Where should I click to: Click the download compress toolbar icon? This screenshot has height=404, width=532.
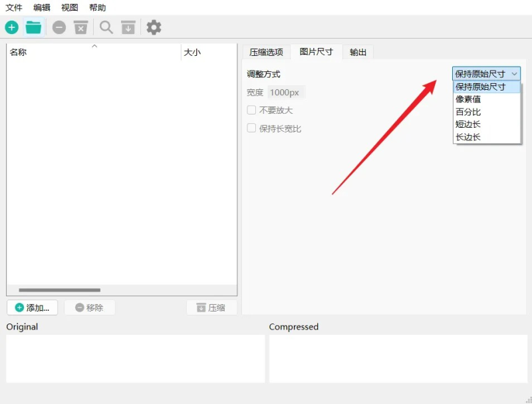128,27
